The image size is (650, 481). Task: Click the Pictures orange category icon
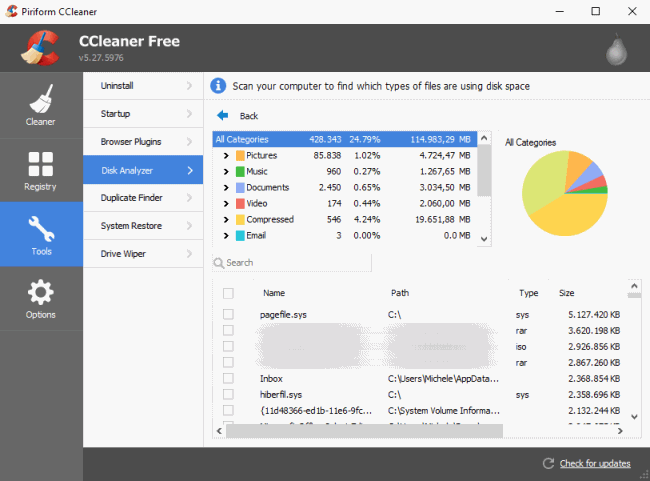(x=240, y=155)
